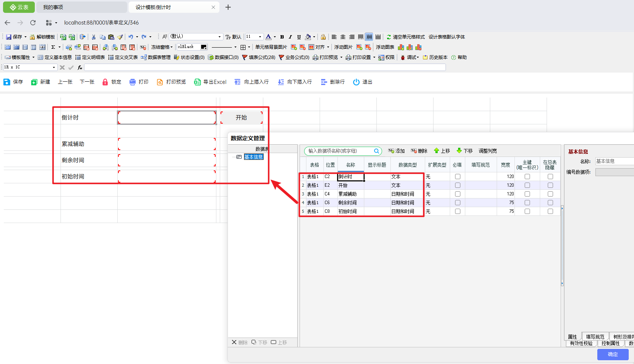Image resolution: width=634 pixels, height=364 pixels.
Task: Click the 确定 confirm button
Action: pyautogui.click(x=612, y=354)
